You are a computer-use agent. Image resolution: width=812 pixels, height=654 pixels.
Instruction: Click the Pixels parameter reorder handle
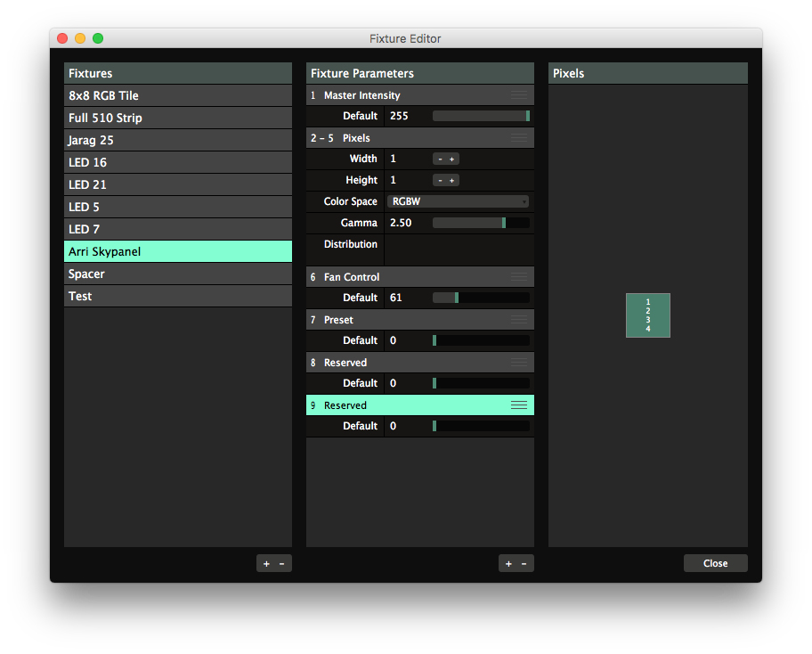coord(519,138)
